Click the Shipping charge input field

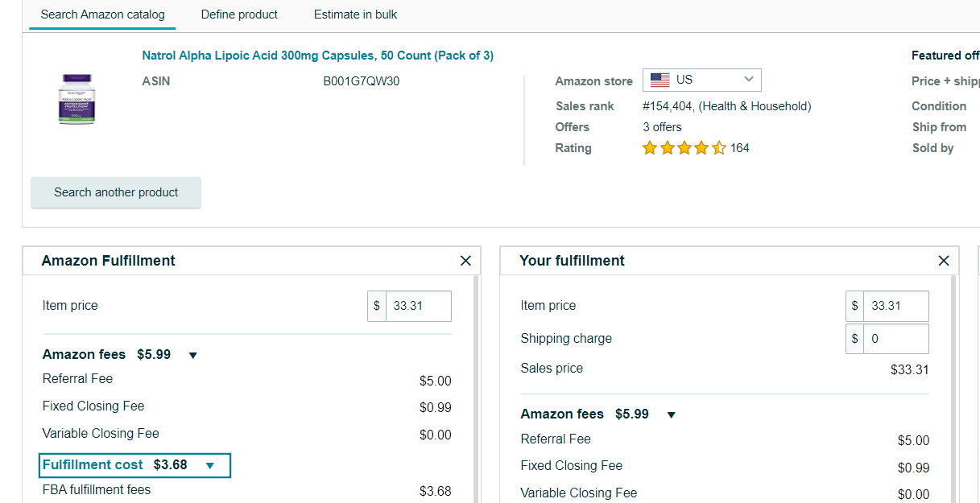coord(896,339)
